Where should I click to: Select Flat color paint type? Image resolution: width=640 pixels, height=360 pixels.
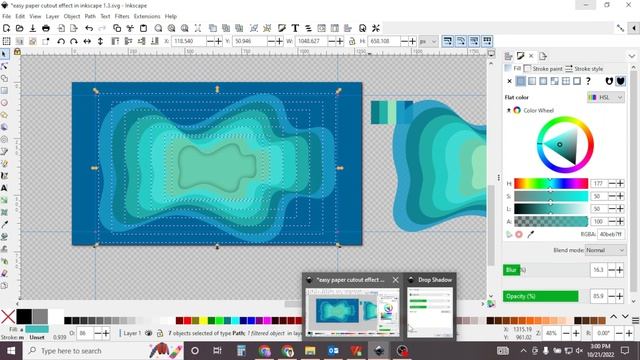pos(520,81)
